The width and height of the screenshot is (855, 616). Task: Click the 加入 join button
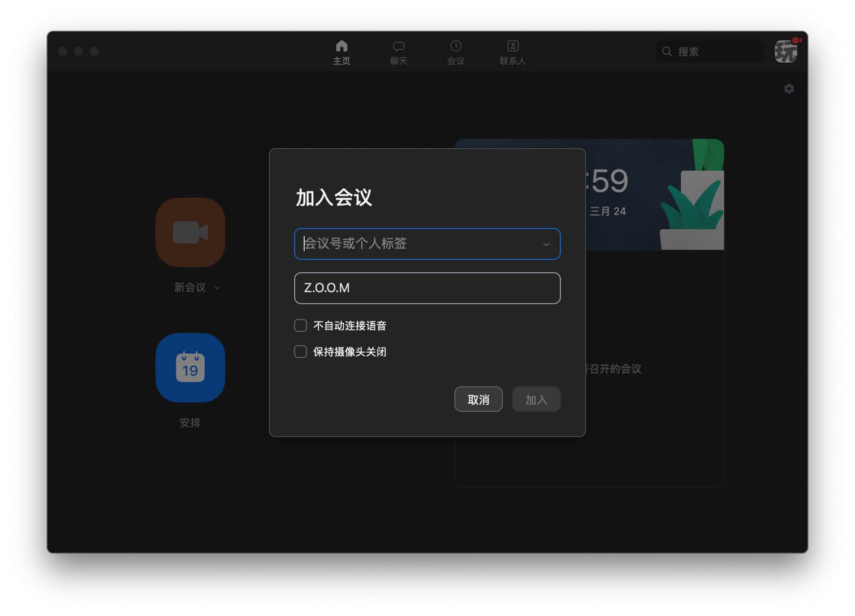(536, 399)
